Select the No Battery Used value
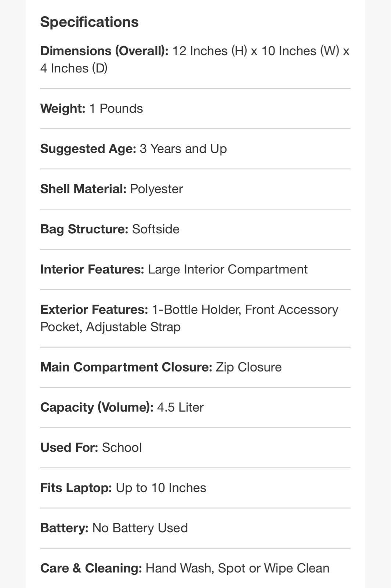The image size is (391, 588). coord(140,528)
